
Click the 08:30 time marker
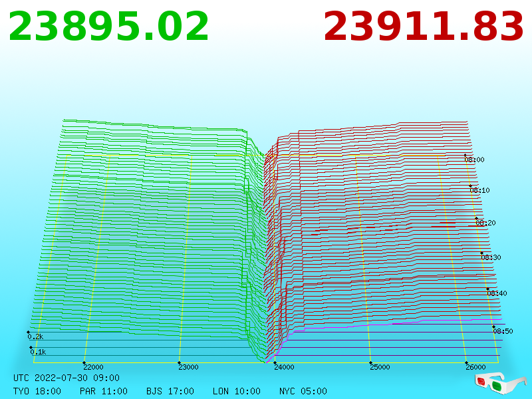pyautogui.click(x=491, y=257)
